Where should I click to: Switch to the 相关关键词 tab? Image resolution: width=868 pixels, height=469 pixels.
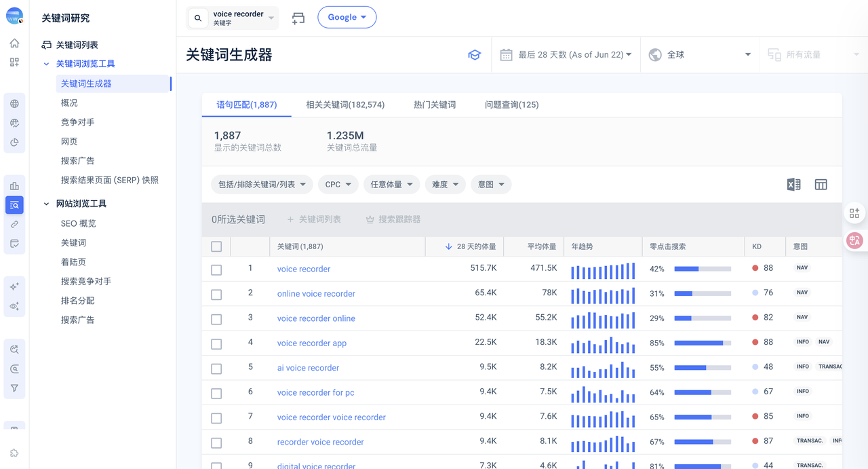pos(344,105)
